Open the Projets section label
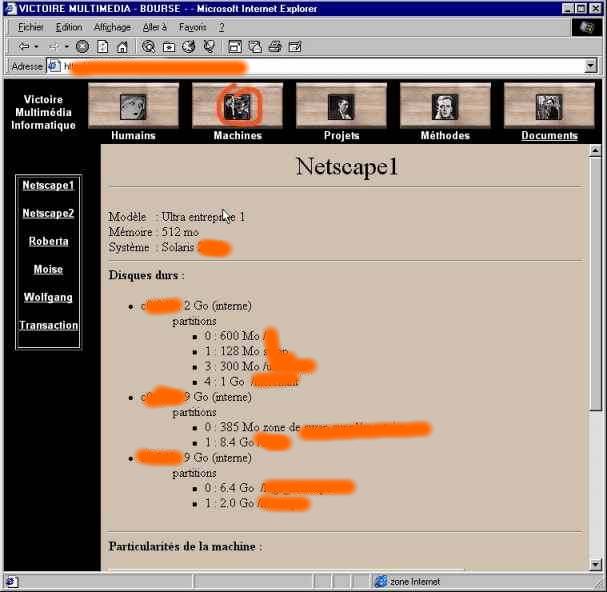607x592 pixels. point(341,136)
